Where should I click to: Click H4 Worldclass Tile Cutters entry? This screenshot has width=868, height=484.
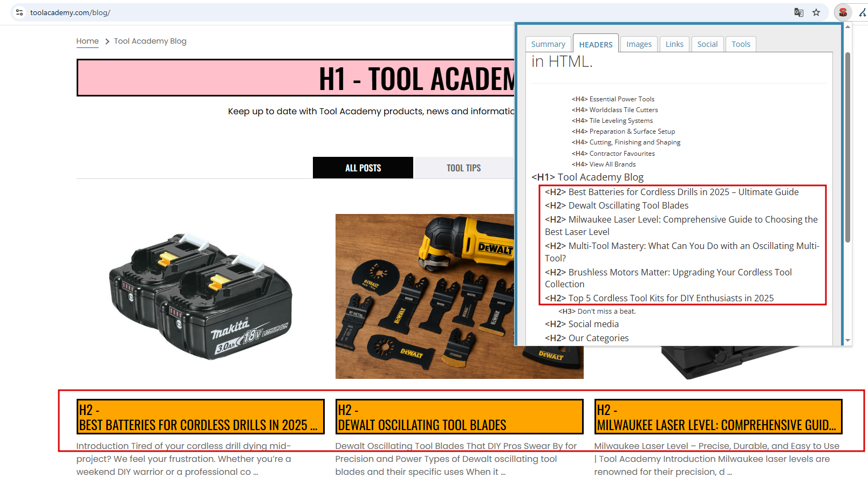(615, 110)
